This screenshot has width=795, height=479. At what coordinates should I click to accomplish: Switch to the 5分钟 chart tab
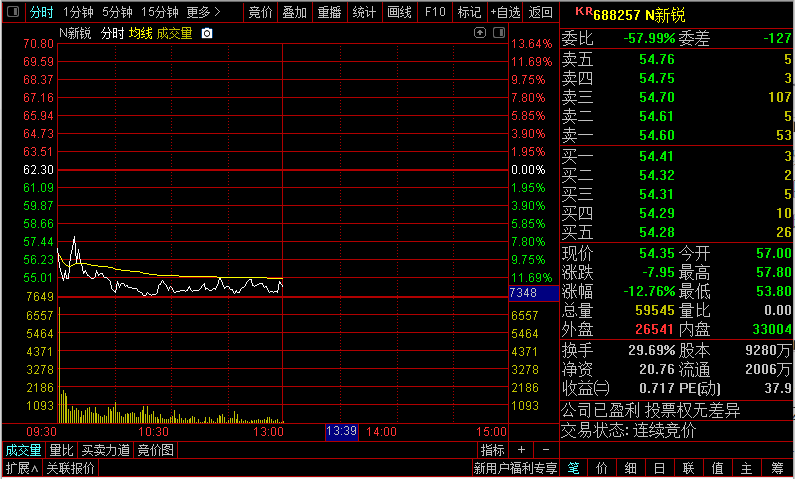pos(117,12)
